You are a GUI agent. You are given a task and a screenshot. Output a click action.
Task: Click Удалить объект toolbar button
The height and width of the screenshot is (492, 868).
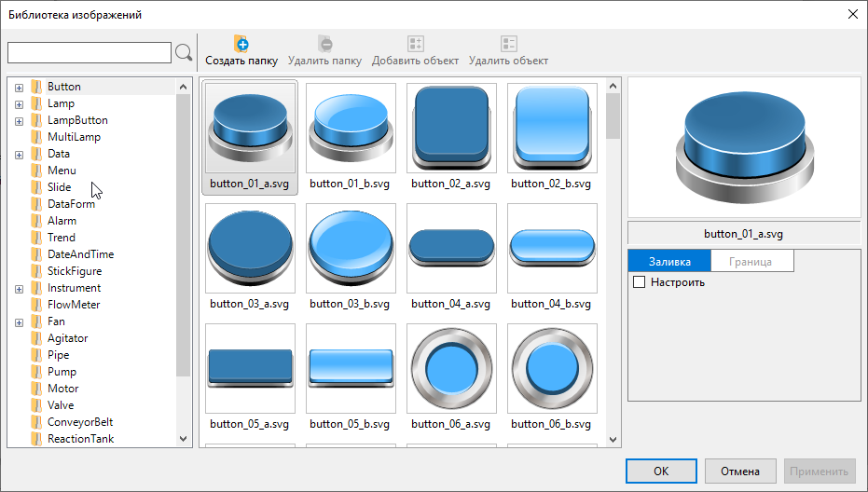508,51
